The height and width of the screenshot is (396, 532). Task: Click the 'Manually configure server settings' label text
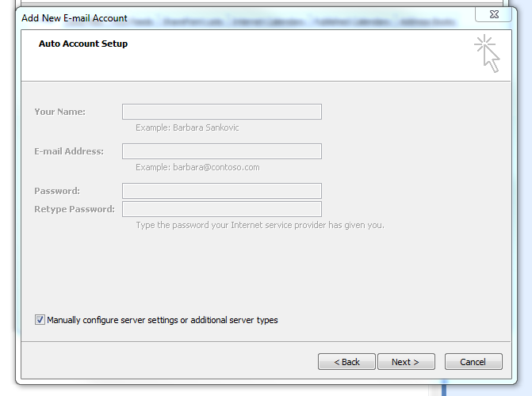click(163, 320)
